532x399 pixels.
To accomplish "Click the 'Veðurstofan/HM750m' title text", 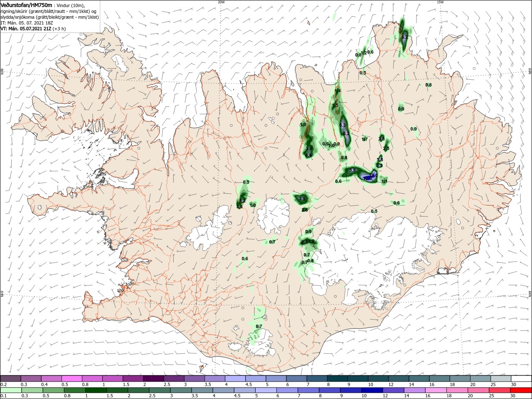I will [26, 5].
